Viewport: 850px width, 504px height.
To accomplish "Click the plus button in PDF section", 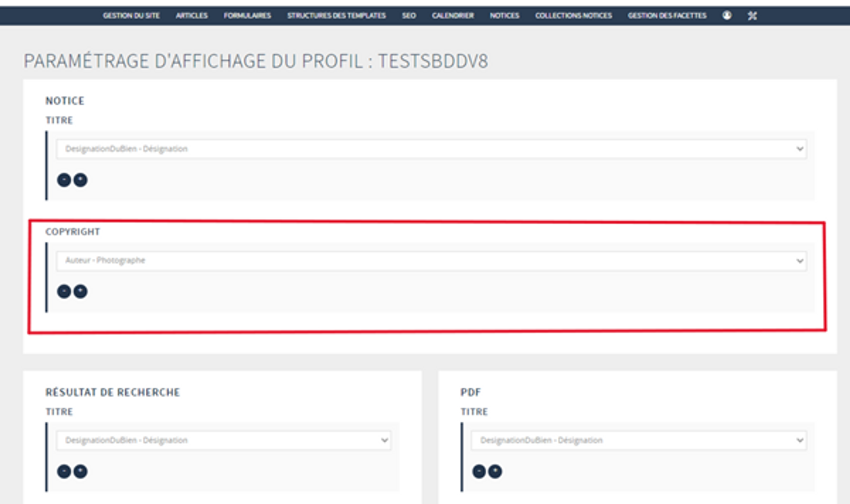I will (495, 471).
